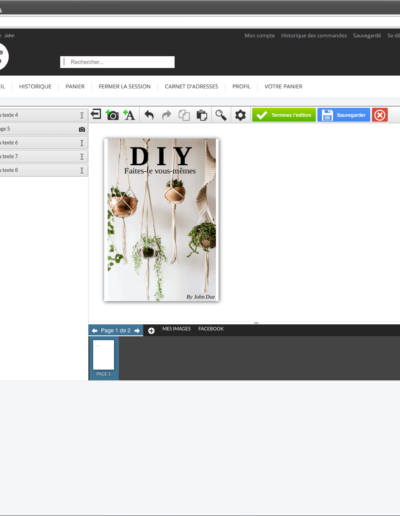Click text cursor icon on texte 6
Image resolution: width=400 pixels, height=516 pixels.
coord(82,143)
